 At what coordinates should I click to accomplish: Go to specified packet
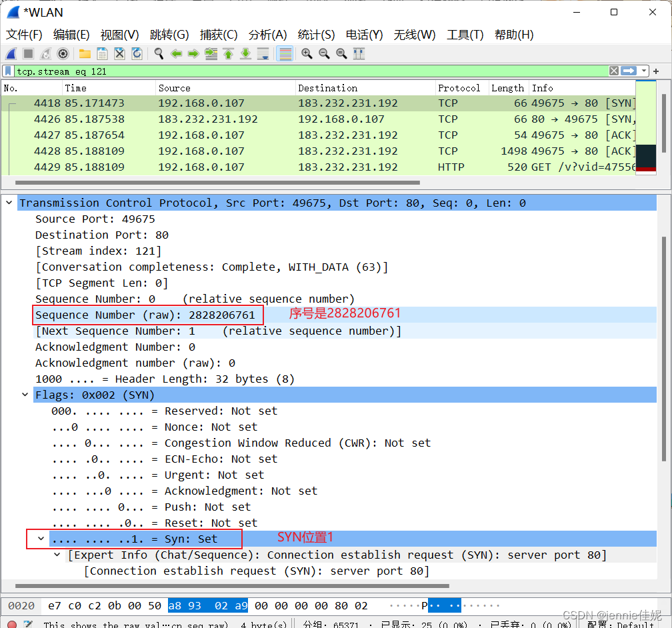tap(211, 53)
